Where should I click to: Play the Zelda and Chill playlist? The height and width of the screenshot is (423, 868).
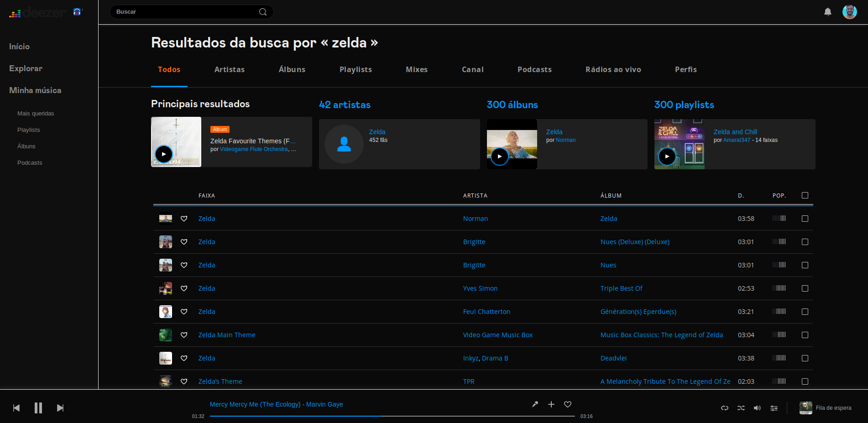coord(667,157)
